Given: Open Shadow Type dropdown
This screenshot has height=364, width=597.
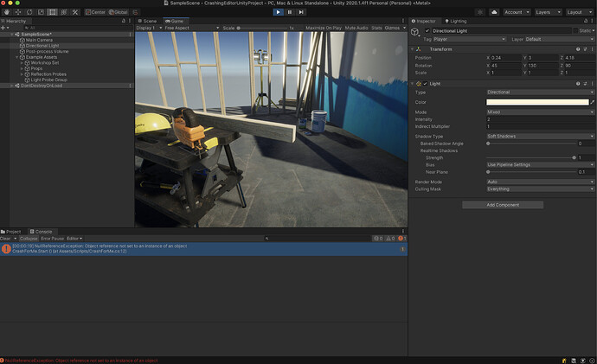Looking at the screenshot, I should tap(540, 136).
